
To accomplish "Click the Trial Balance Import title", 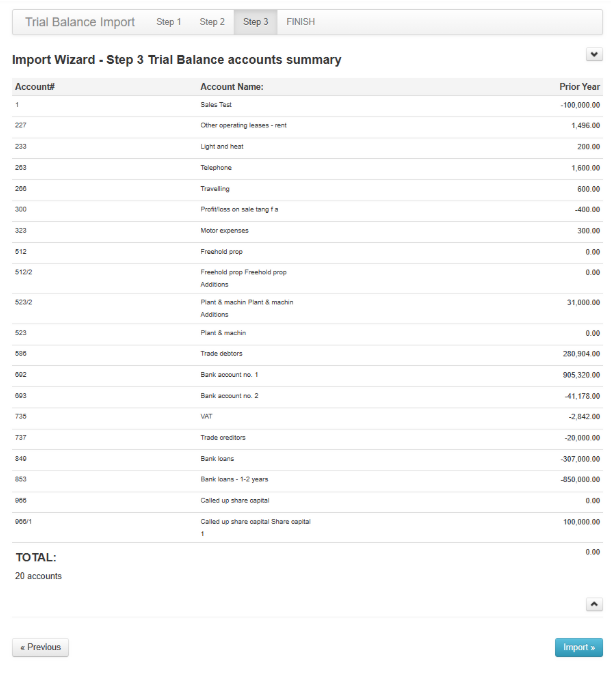I will pos(80,22).
